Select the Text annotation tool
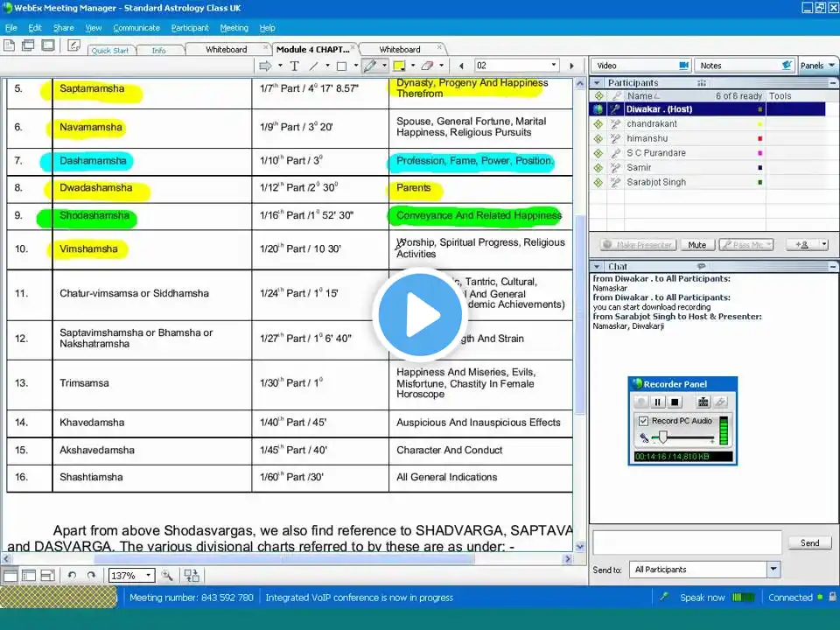 pyautogui.click(x=294, y=66)
